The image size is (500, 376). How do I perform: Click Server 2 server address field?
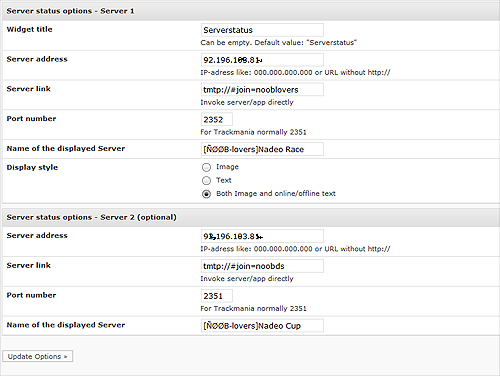click(x=262, y=236)
